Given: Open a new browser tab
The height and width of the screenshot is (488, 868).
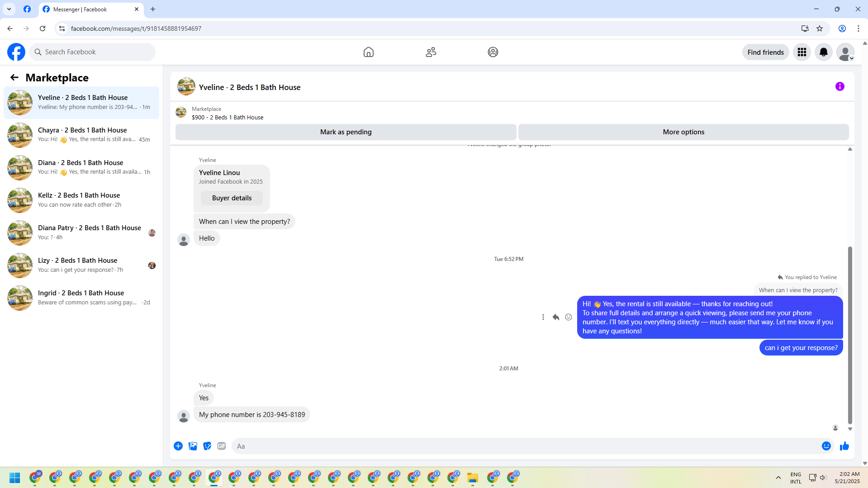Looking at the screenshot, I should [x=153, y=9].
